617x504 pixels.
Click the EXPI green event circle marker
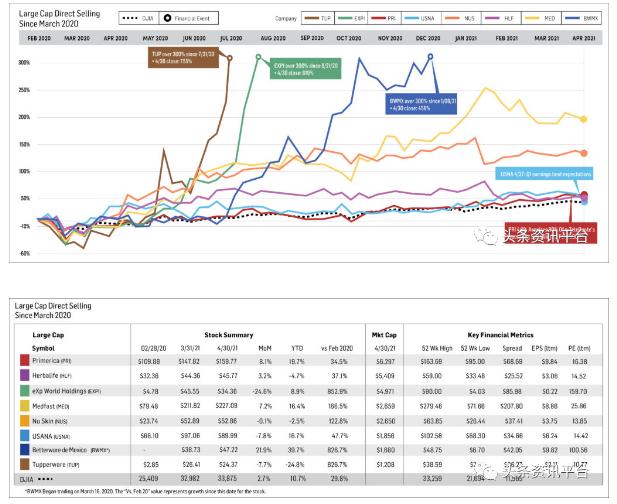point(259,57)
